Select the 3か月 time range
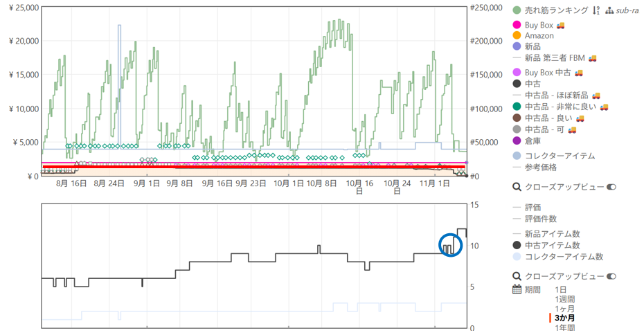Screen dimensions: 644x335 [565, 318]
